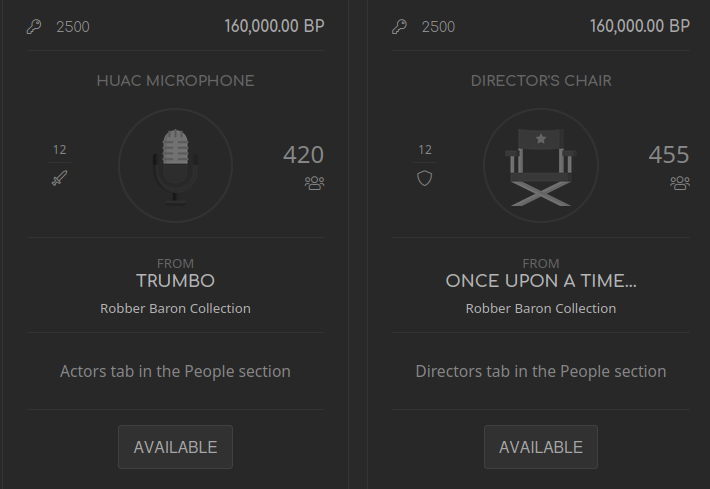Click the key icon on Director's Chair card

coord(399,27)
